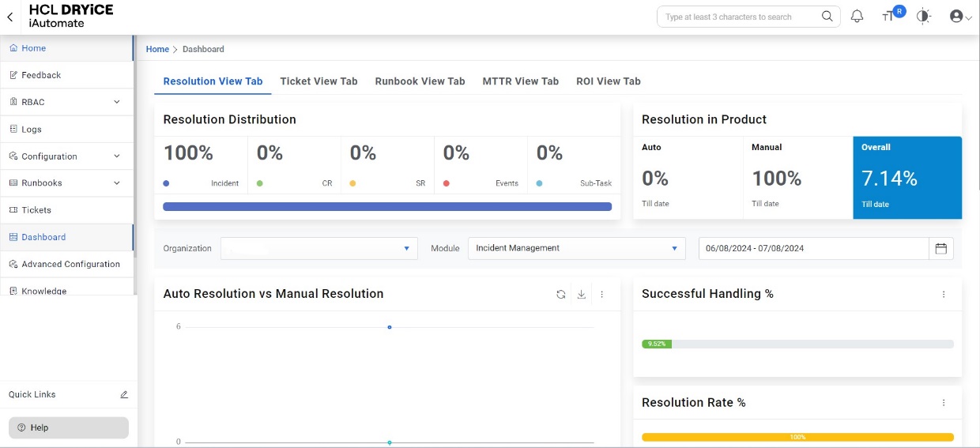The width and height of the screenshot is (980, 448).
Task: Click the font size icon in header
Action: tap(888, 17)
